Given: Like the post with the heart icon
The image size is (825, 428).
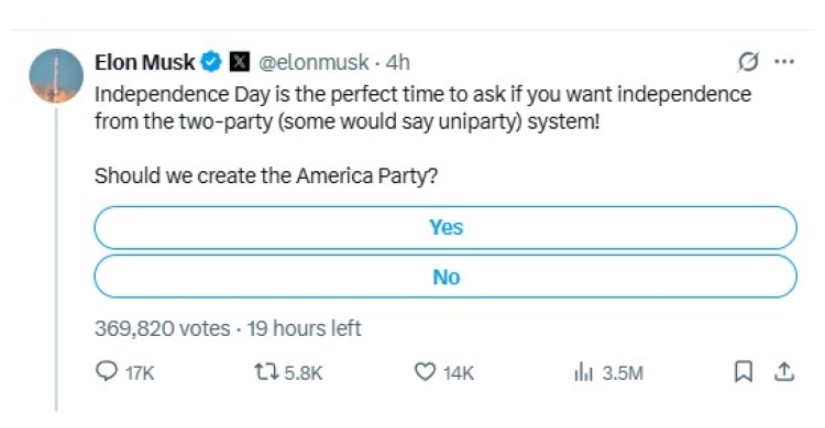Looking at the screenshot, I should click(x=425, y=372).
